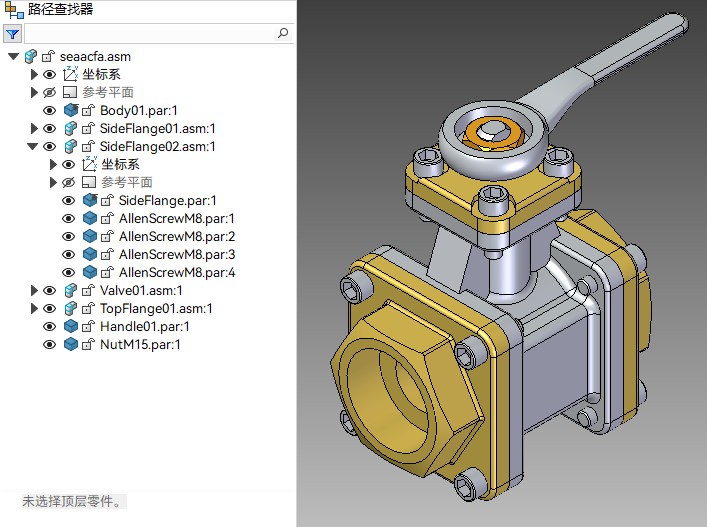Expand 坐标系 under SideFlange02.asm:1
Screen dimensions: 707x527
53,165
